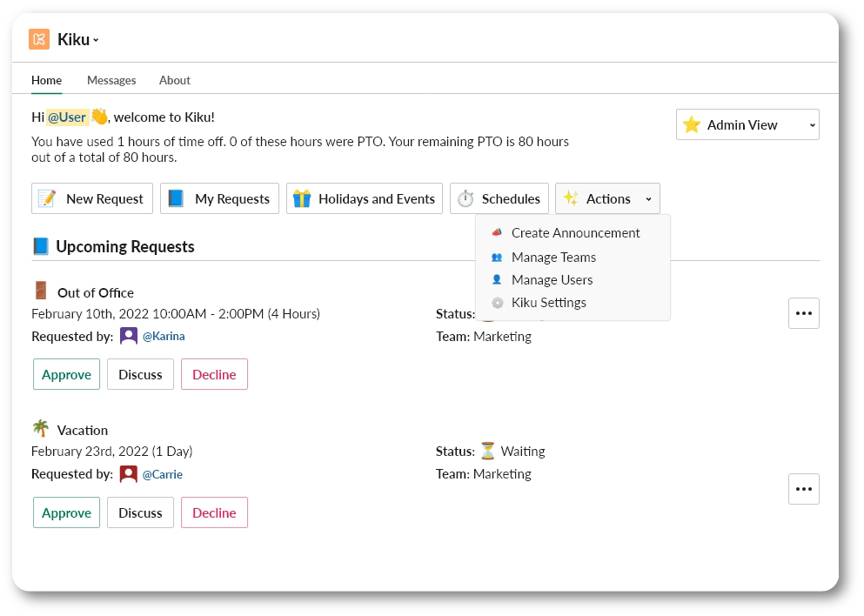Click the 'February 10th, 2022 10:00AM - 2:00PM' text
The width and height of the screenshot is (864, 616).
coord(148,313)
